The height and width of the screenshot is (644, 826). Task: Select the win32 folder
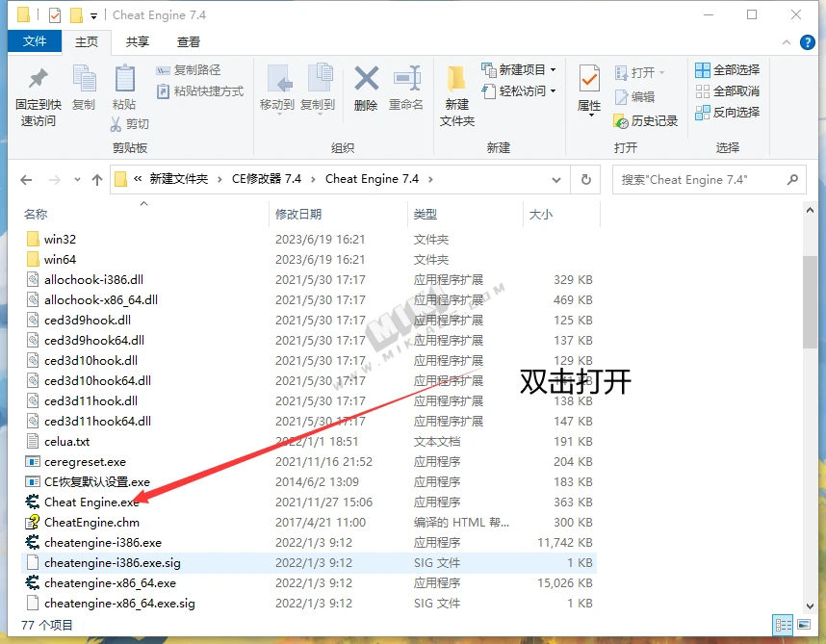[309, 240]
